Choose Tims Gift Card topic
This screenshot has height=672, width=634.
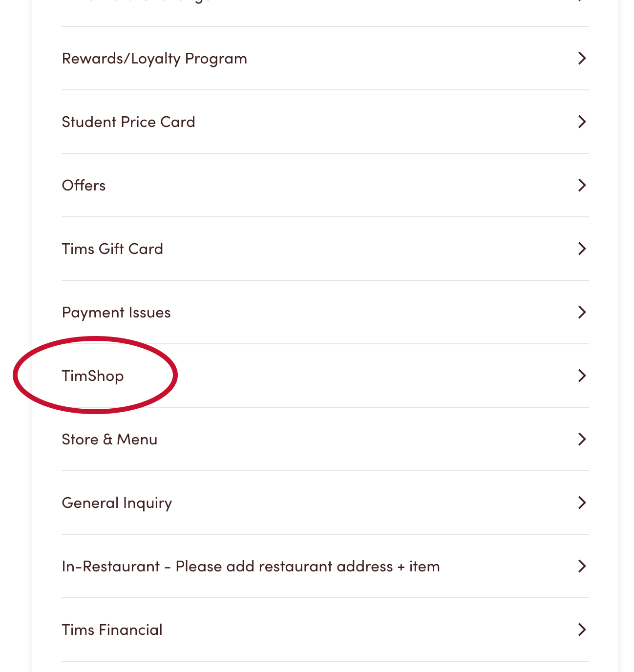click(112, 249)
